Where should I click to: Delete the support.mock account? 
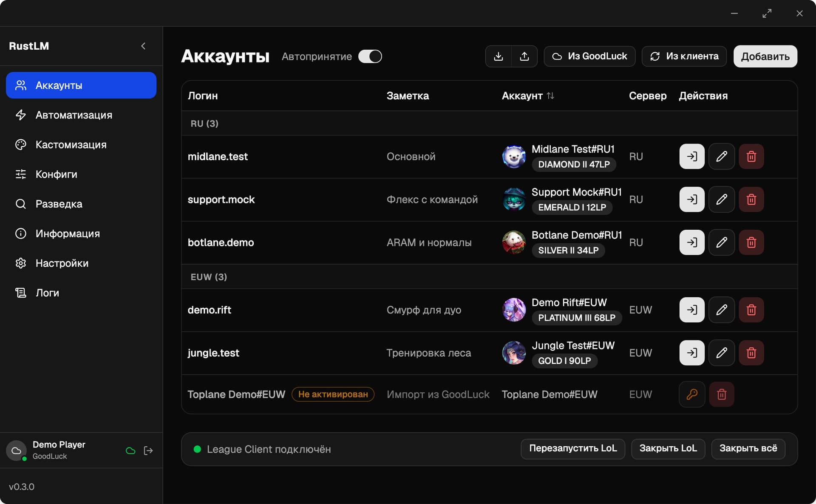click(751, 200)
